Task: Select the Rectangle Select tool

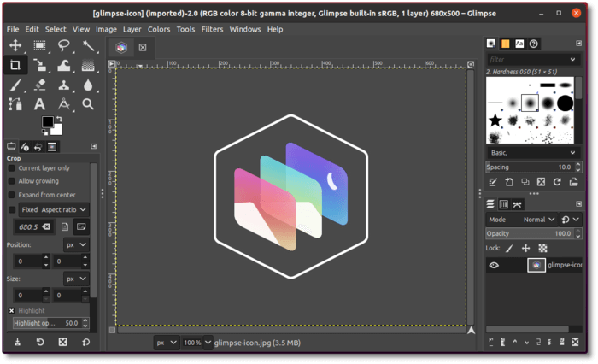Action: [x=39, y=45]
